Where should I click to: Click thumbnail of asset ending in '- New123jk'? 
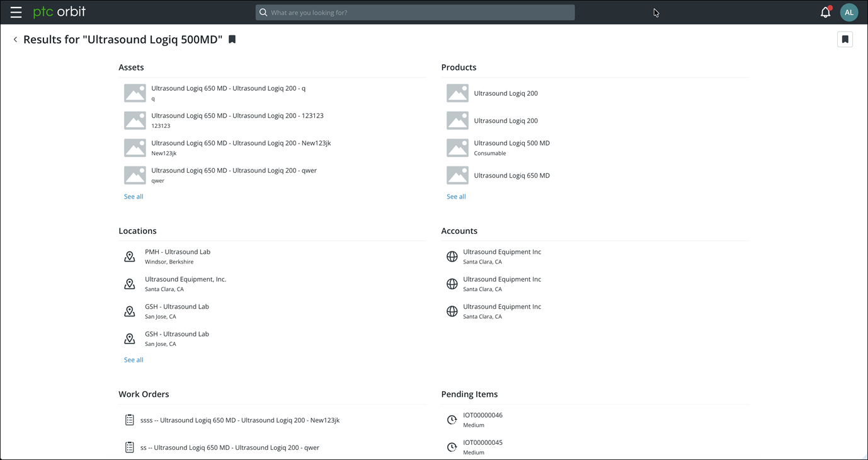tap(135, 148)
